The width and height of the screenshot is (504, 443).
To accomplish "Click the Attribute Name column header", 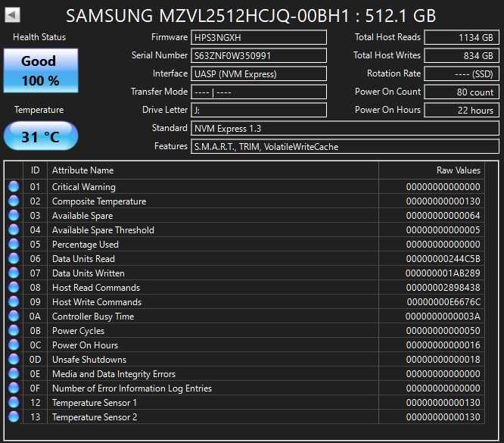I will (213, 170).
